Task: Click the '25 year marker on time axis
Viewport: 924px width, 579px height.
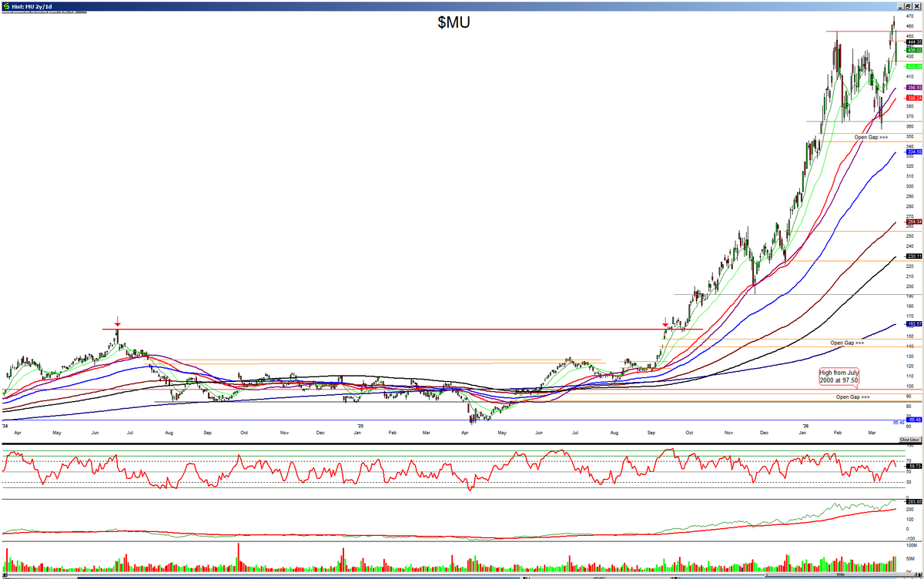Action: click(x=360, y=425)
